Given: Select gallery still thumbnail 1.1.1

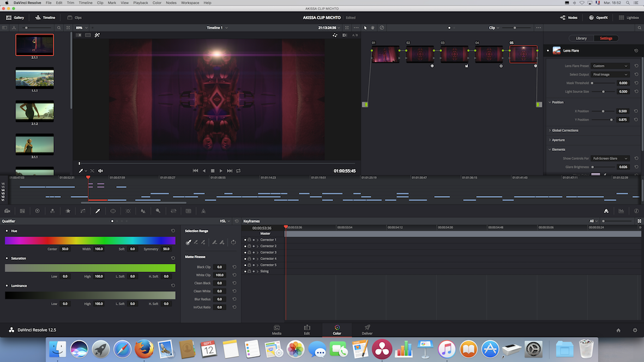Looking at the screenshot, I should [x=34, y=78].
